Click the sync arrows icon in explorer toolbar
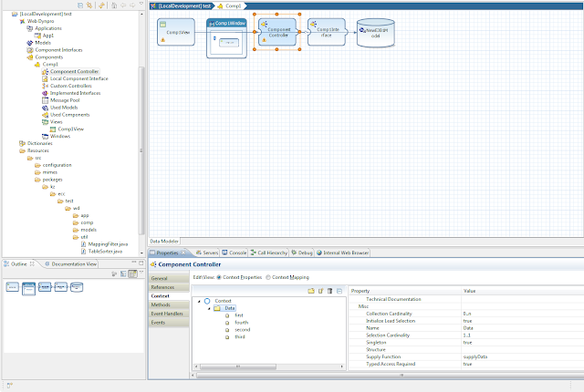The image size is (584, 392). point(101,5)
